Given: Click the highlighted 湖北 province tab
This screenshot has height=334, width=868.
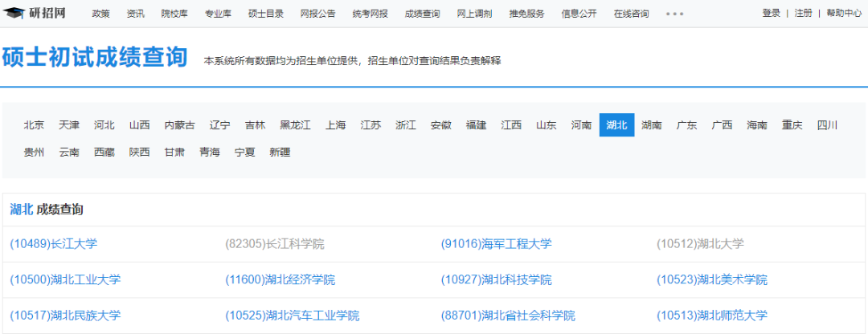Looking at the screenshot, I should click(x=616, y=125).
